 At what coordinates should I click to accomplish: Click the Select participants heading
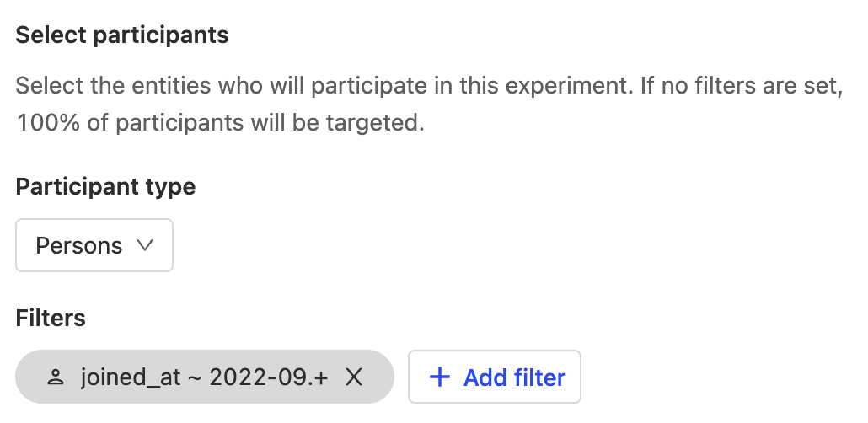tap(122, 35)
